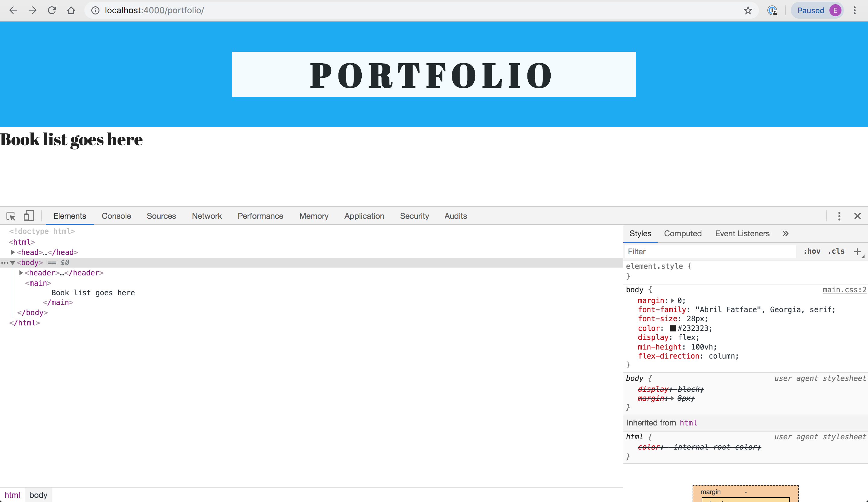The height and width of the screenshot is (502, 868).
Task: Open the Network tab
Action: 207,216
